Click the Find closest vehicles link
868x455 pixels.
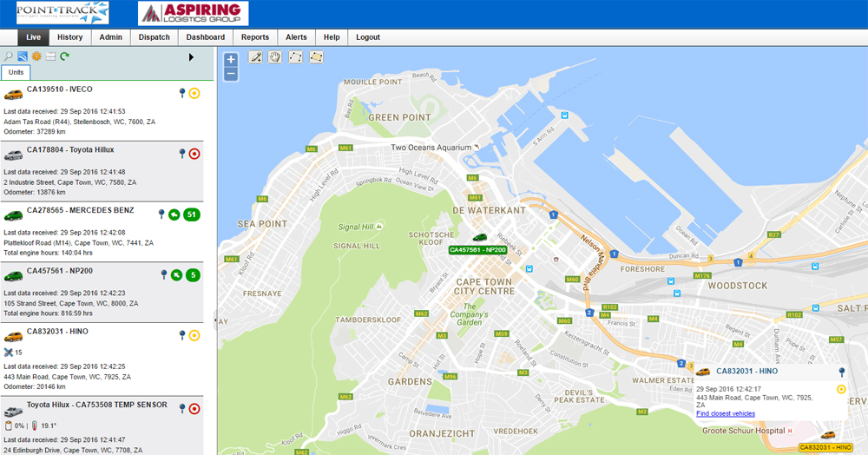point(725,413)
